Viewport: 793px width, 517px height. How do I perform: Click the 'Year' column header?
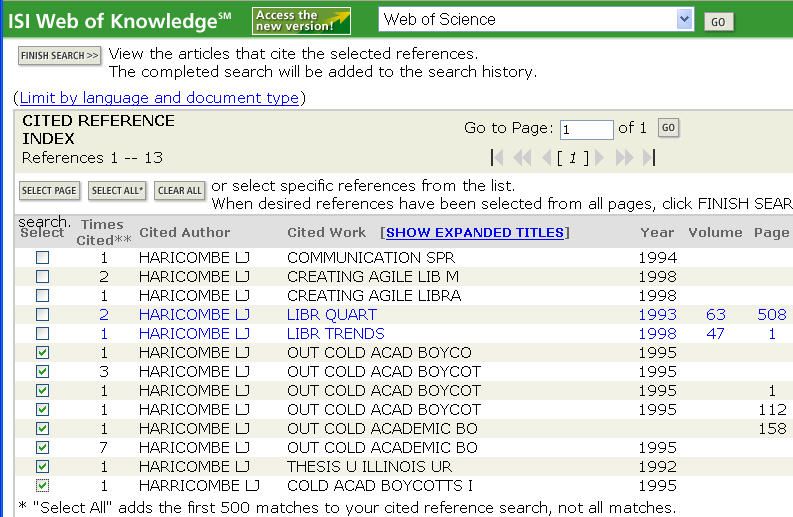click(657, 232)
